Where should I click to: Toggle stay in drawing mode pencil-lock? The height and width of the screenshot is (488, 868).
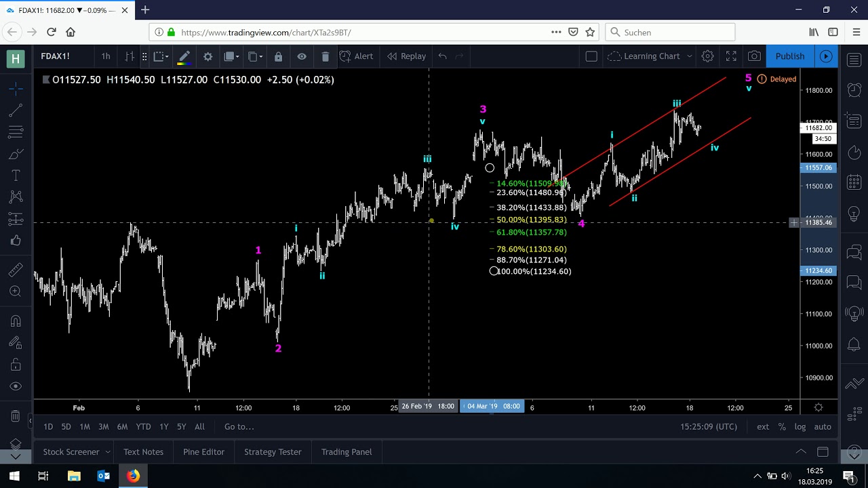pyautogui.click(x=16, y=343)
